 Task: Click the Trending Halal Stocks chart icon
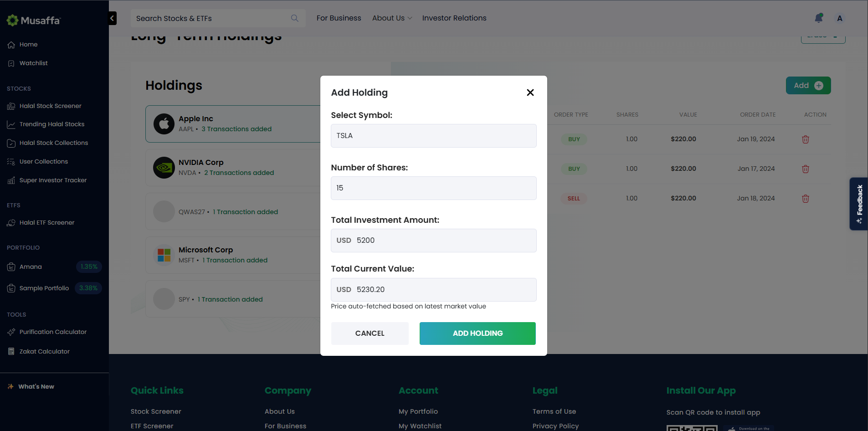[11, 124]
